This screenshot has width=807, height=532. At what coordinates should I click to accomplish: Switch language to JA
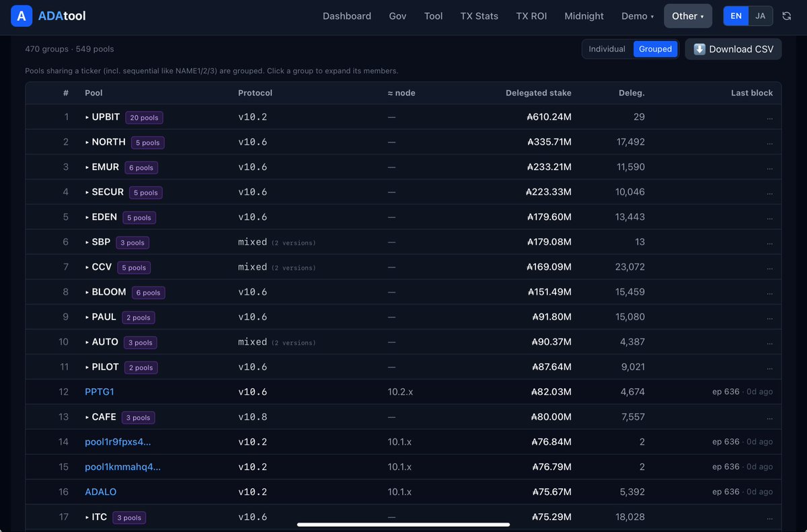[760, 15]
